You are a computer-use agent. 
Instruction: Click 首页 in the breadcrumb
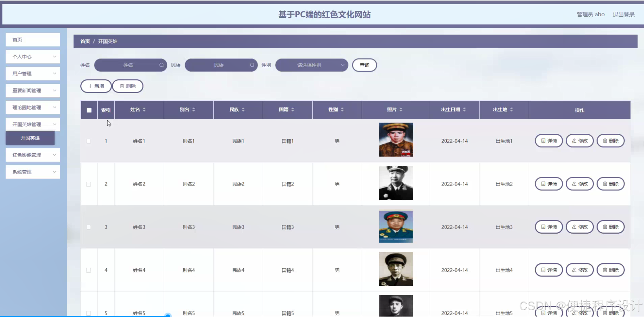85,42
